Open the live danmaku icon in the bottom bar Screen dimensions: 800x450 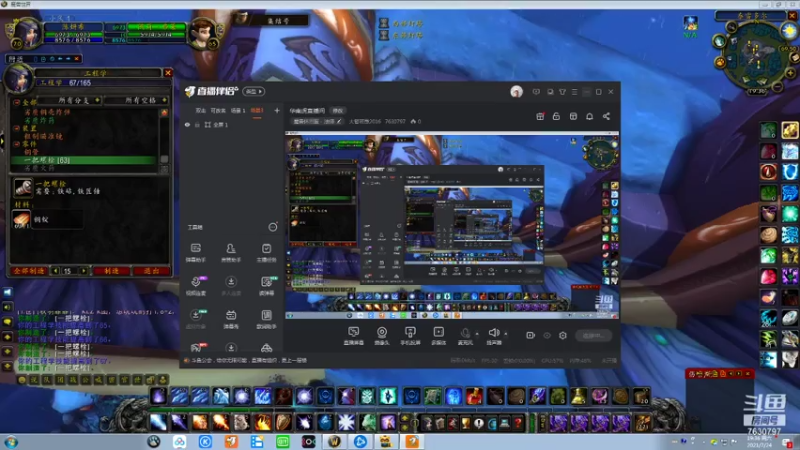pos(354,336)
